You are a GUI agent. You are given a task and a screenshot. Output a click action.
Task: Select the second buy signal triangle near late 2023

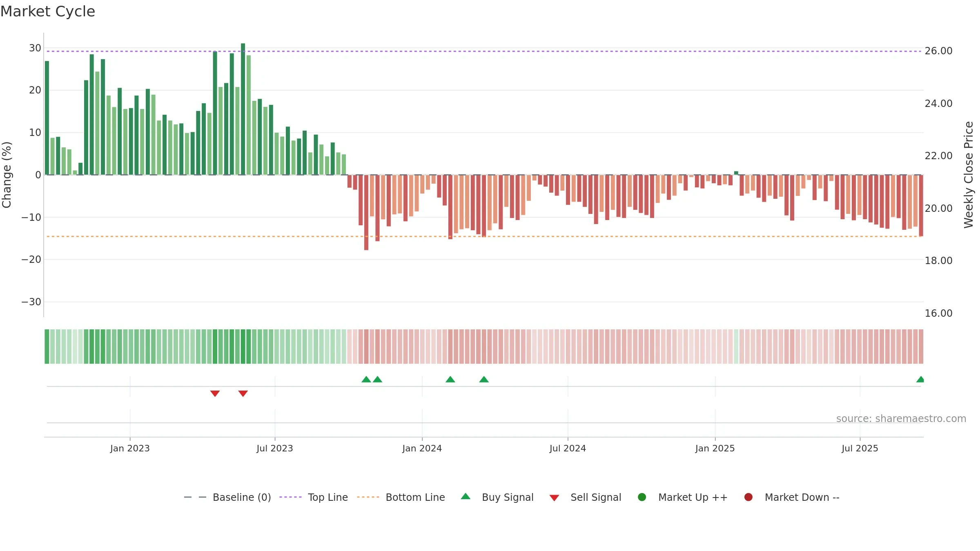[x=378, y=379]
